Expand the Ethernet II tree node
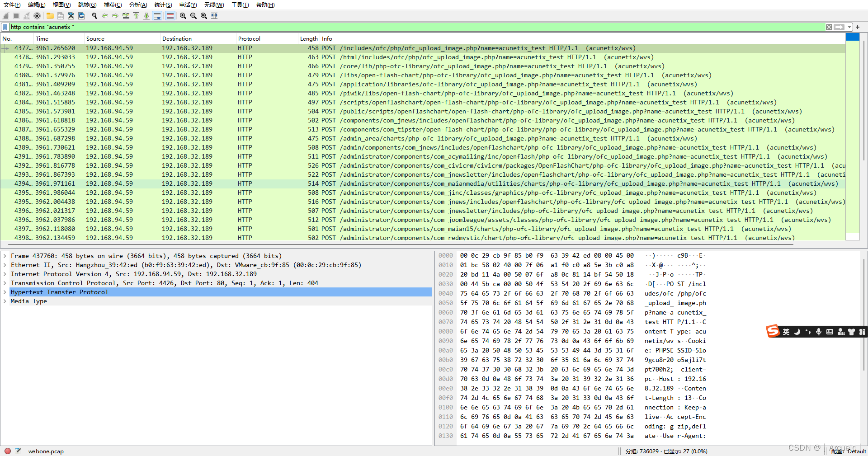Screen dimensions: 868x456 pos(5,265)
